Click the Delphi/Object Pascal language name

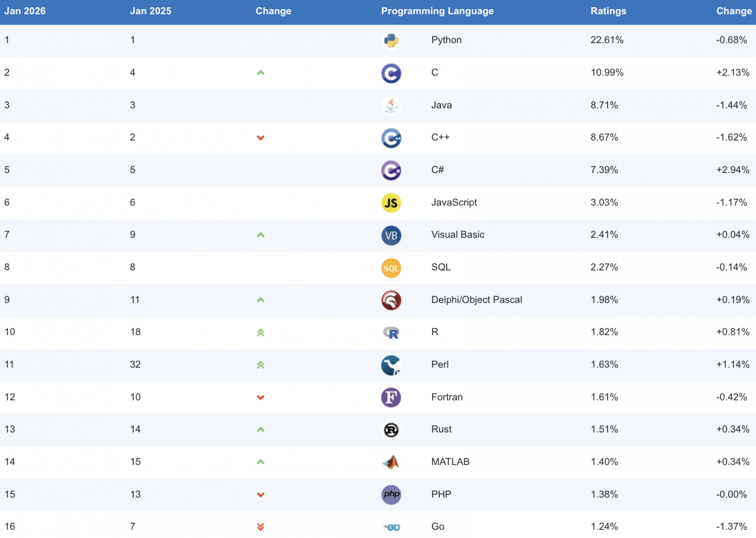476,300
